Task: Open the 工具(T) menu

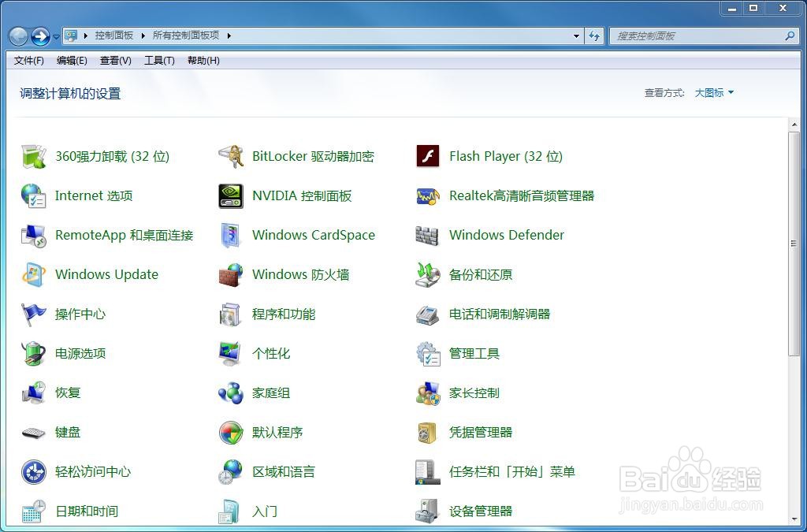Action: tap(159, 61)
